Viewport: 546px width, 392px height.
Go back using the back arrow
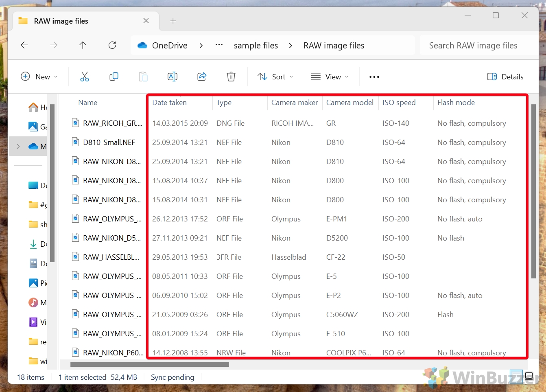24,45
